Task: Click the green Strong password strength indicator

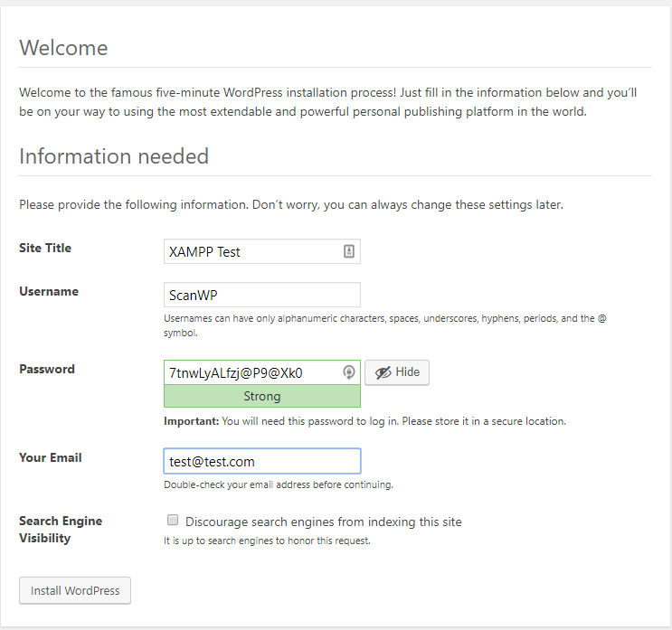Action: pyautogui.click(x=262, y=396)
